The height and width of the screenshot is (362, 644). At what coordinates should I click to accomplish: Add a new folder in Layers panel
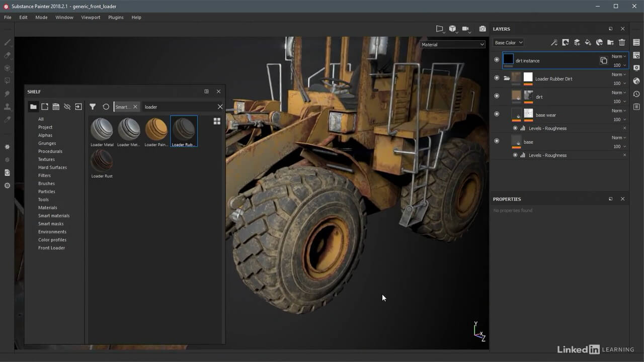click(610, 43)
